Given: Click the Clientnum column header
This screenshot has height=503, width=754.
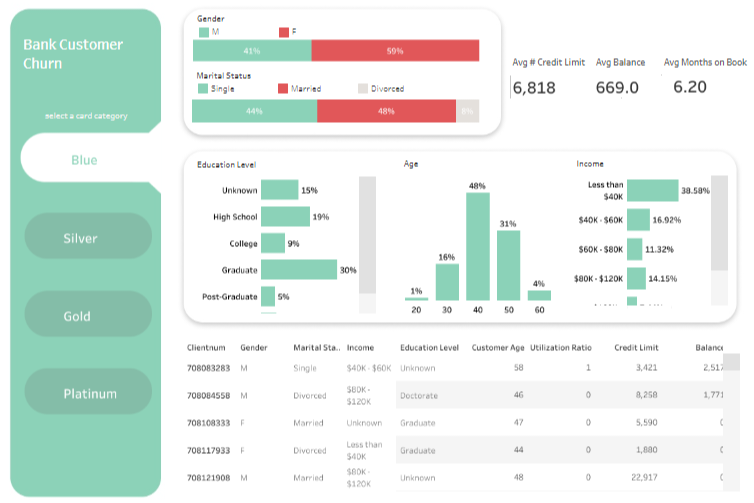Looking at the screenshot, I should 206,348.
